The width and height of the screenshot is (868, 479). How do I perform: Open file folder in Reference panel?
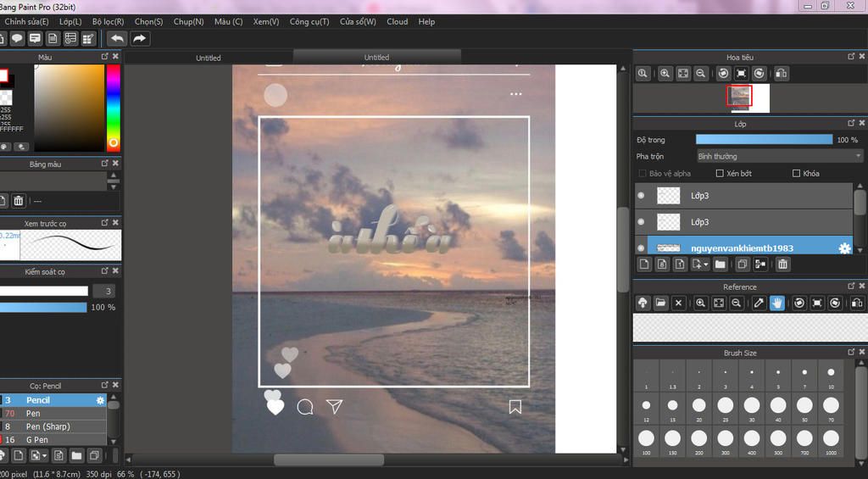pyautogui.click(x=660, y=303)
